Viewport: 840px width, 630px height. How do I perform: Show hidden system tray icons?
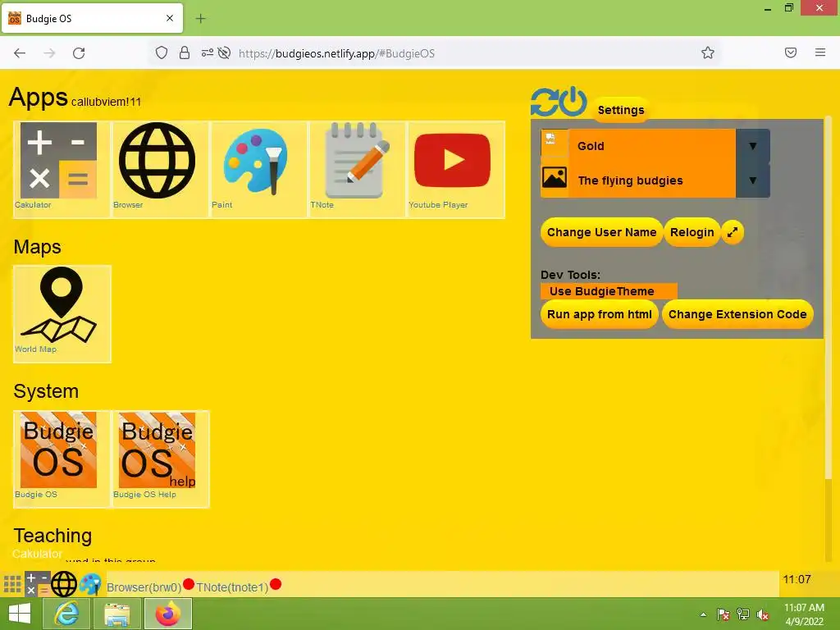tap(703, 614)
